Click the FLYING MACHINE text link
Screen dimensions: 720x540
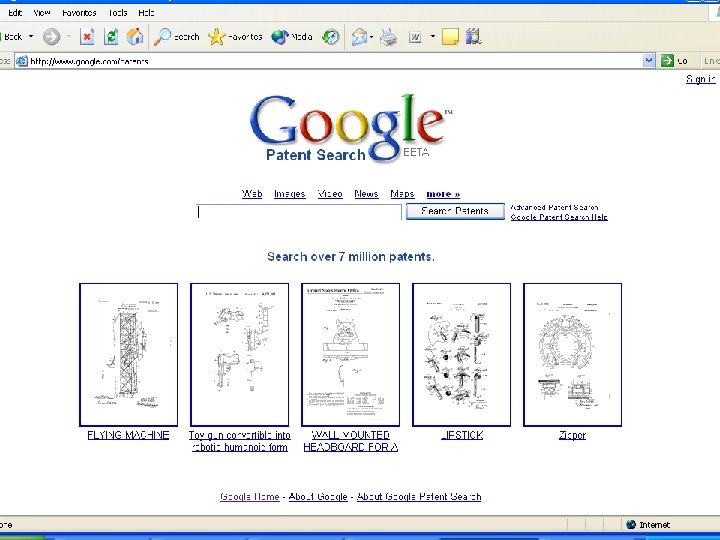click(128, 435)
